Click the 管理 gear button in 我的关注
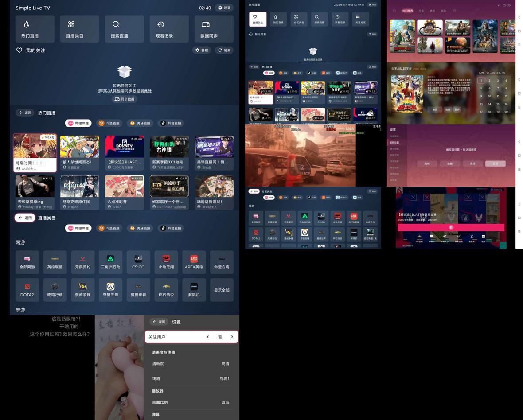 point(202,51)
